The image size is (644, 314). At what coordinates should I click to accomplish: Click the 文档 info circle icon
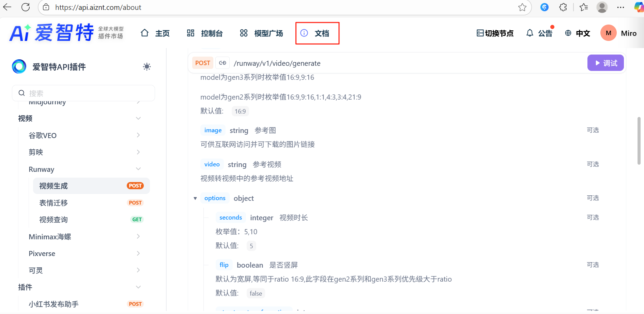tap(304, 33)
